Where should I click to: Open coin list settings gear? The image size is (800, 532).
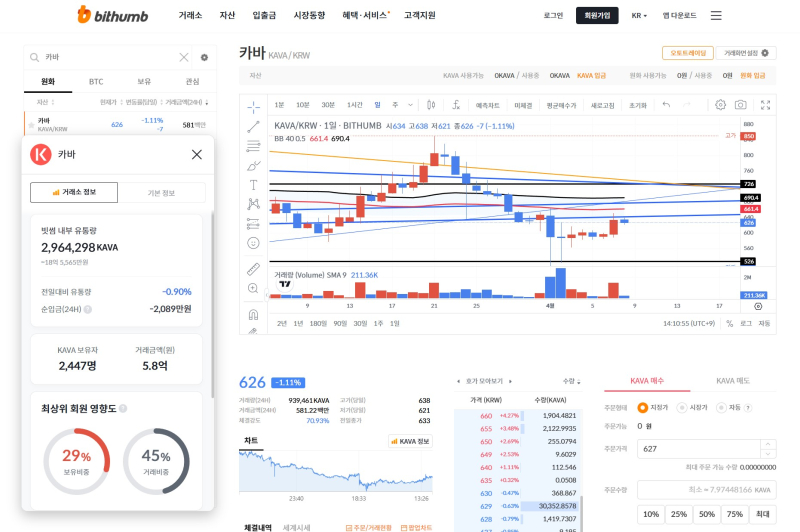click(204, 58)
